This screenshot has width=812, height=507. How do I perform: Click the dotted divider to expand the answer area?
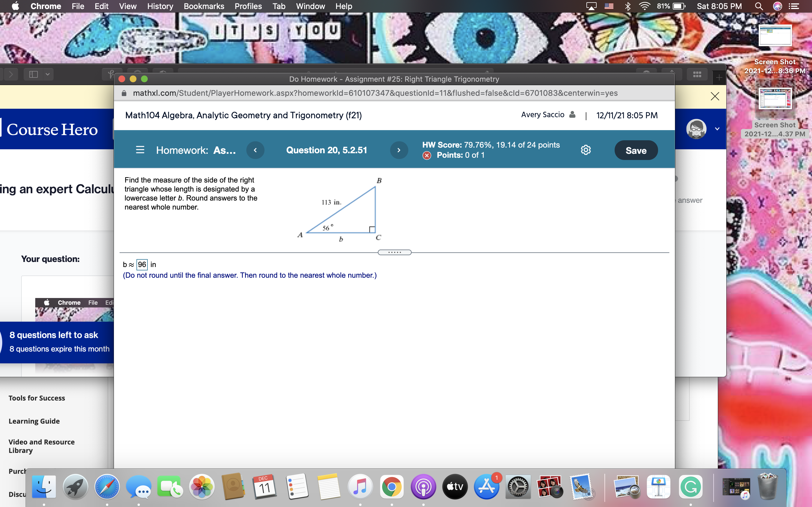pyautogui.click(x=395, y=252)
